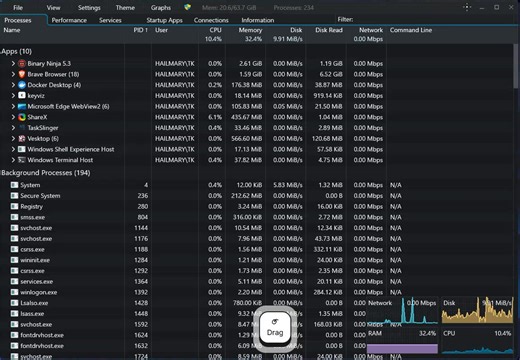Screen dimensions: 520x360
Task: Click the Vesktop app icon
Action: [x=22, y=138]
